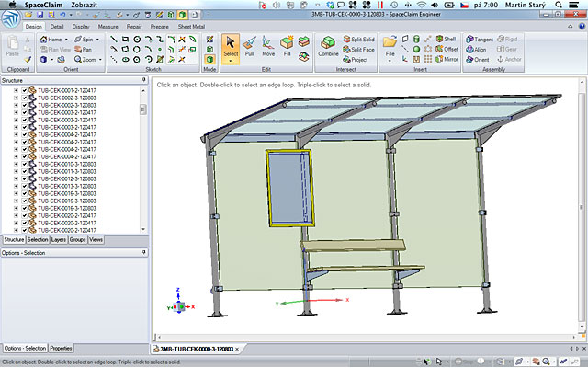This screenshot has height=368, width=588.
Task: Open the Spin dropdown arrow
Action: 97,39
